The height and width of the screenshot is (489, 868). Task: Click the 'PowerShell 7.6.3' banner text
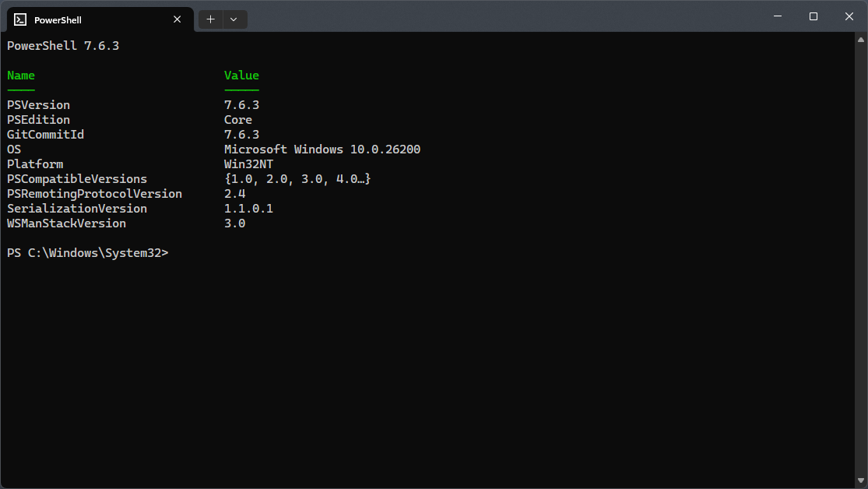(63, 46)
